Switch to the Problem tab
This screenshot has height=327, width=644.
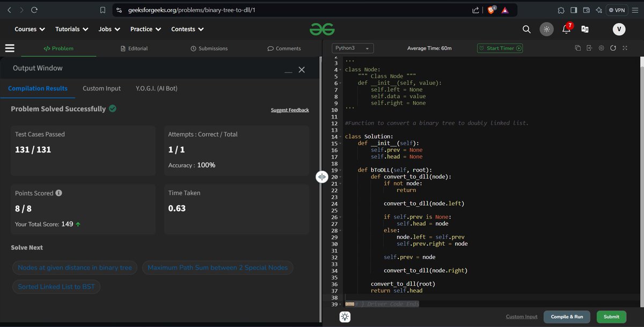click(58, 48)
